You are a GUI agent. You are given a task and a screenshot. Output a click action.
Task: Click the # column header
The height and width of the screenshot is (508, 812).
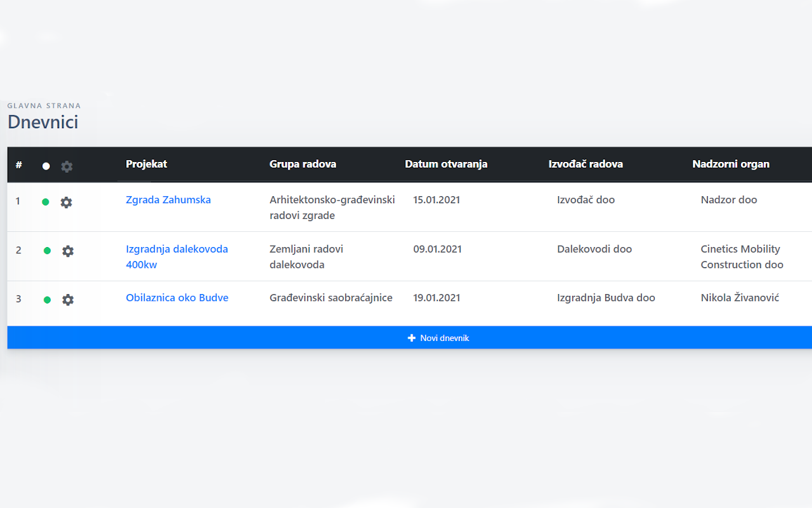click(19, 164)
